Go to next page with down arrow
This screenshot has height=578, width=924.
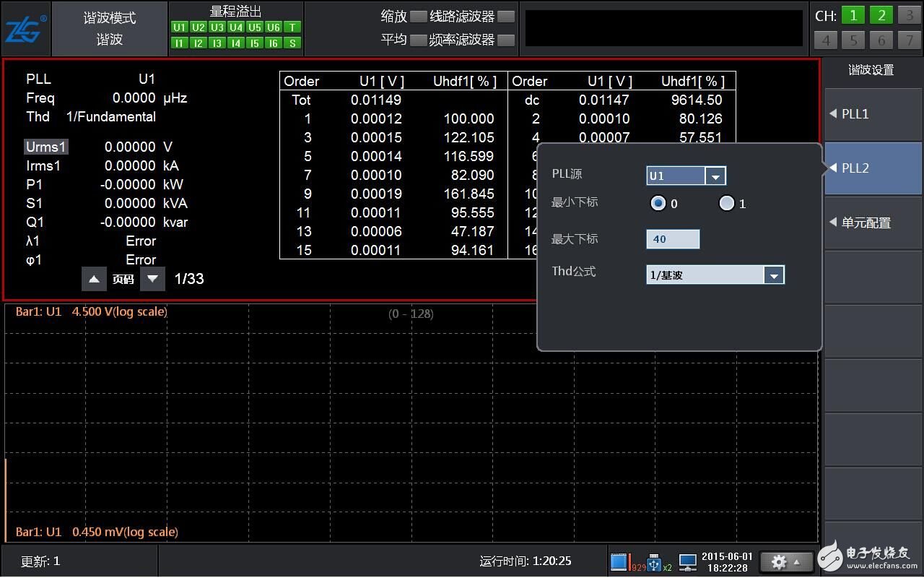coord(152,279)
